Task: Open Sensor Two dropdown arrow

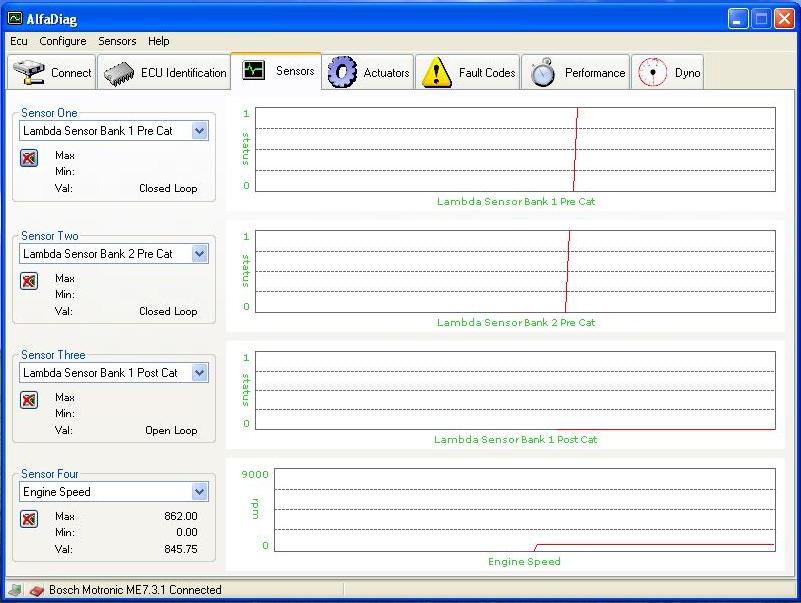Action: [x=200, y=254]
